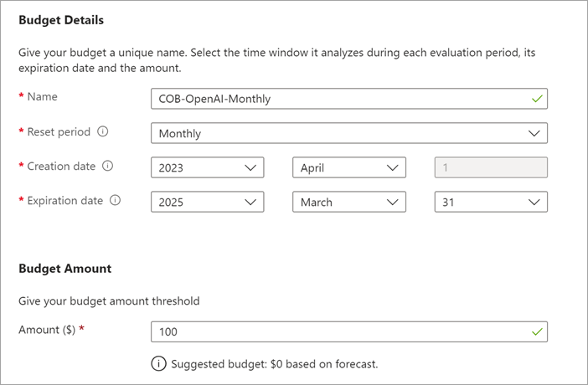Click the expiration day 31 chevron
This screenshot has width=588, height=385.
click(x=534, y=202)
